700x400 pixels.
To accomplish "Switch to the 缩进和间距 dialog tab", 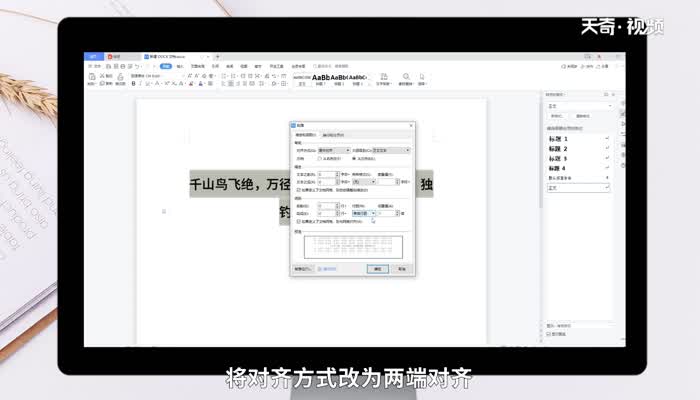I will pos(305,135).
